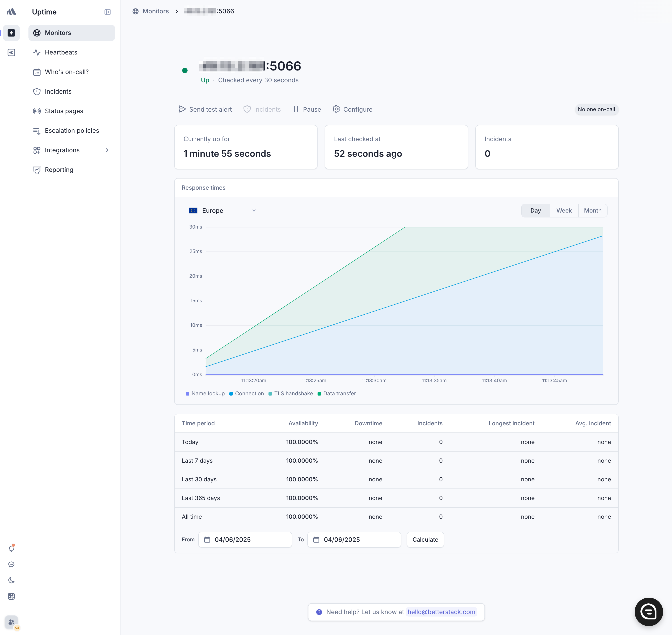672x635 pixels.
Task: Open the Uptime lightning bolt product icon
Action: click(11, 33)
